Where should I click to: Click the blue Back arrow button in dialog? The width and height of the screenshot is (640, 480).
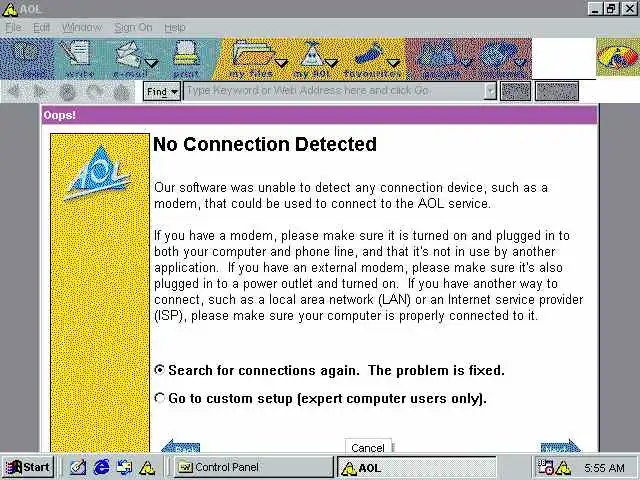pyautogui.click(x=181, y=446)
